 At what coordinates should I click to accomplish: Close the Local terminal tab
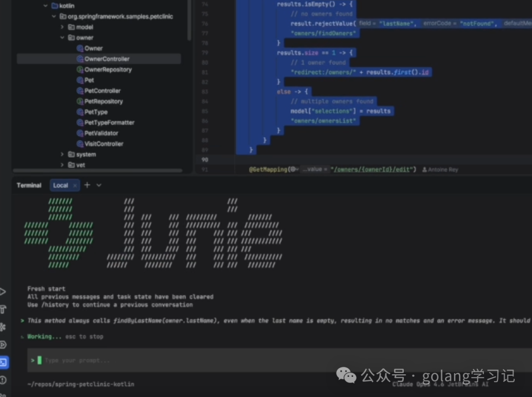tap(75, 185)
